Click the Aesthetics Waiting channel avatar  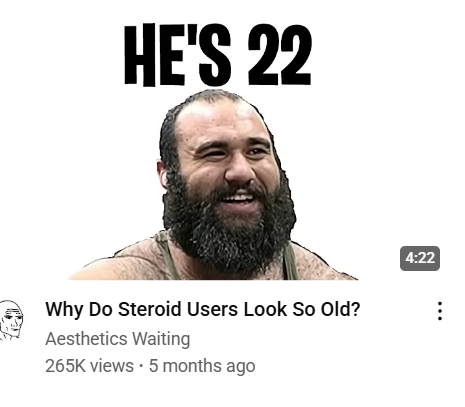pos(11,320)
